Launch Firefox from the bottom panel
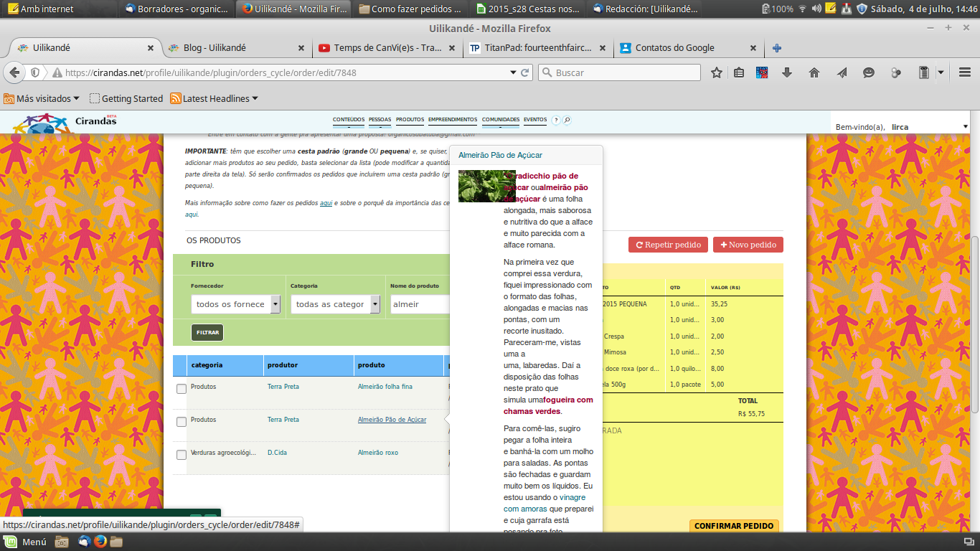 (x=100, y=542)
